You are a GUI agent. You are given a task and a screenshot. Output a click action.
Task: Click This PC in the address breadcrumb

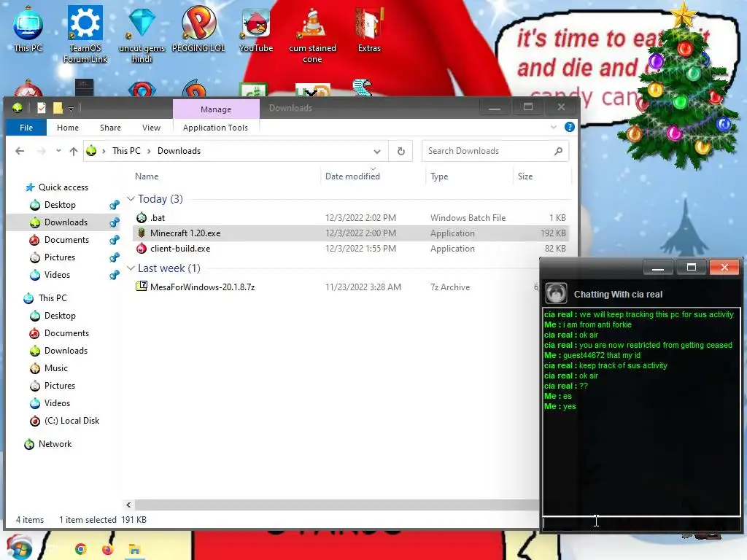pos(126,151)
